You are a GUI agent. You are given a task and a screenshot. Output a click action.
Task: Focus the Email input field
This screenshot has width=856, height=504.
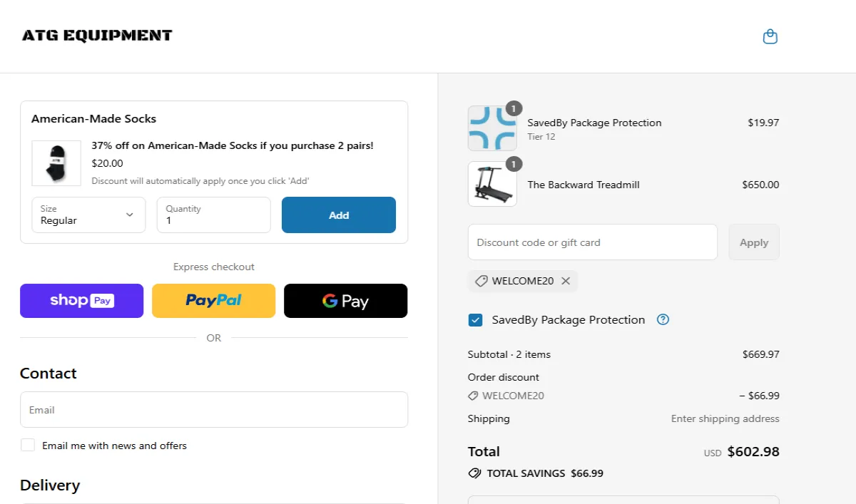point(213,409)
